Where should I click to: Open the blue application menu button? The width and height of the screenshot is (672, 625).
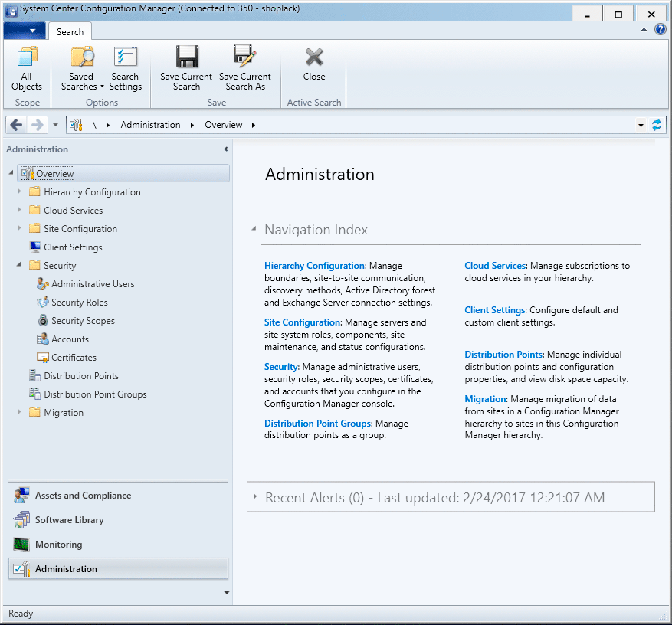point(25,31)
